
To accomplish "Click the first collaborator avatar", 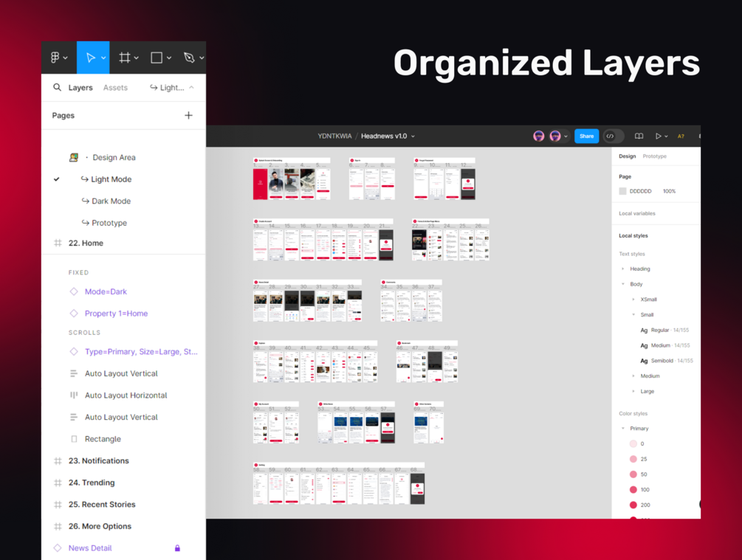I will [x=538, y=136].
